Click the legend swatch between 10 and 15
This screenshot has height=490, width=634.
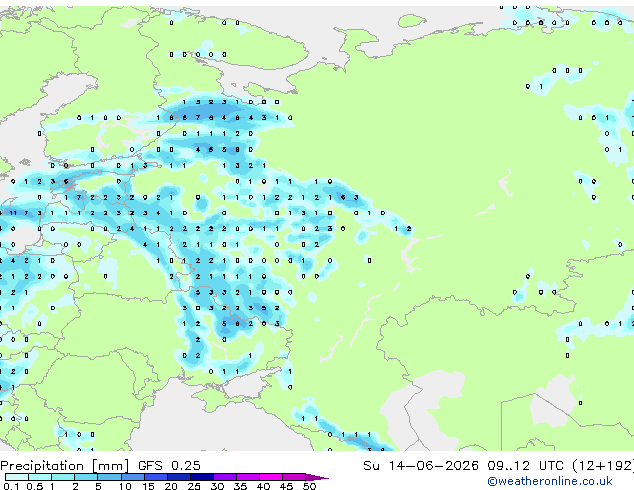point(133,477)
